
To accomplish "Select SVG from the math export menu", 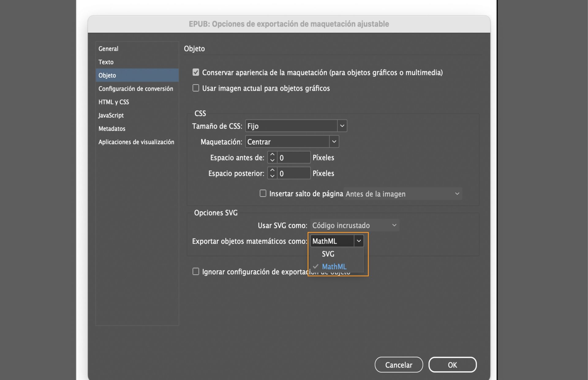I will [x=328, y=254].
